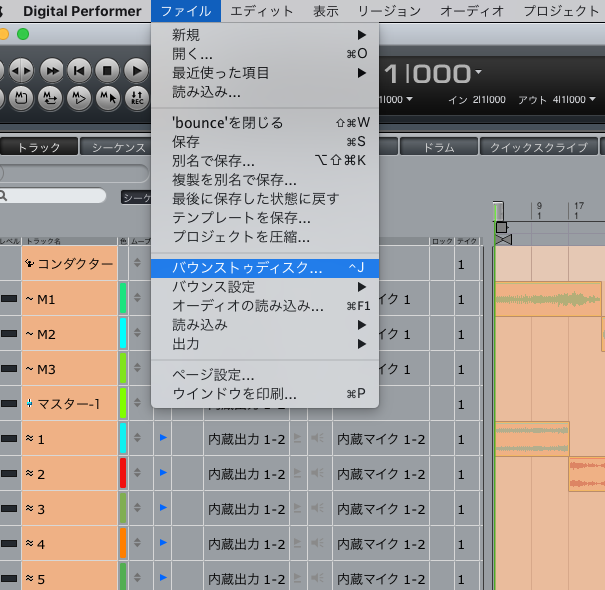Click the stop transport button
This screenshot has height=590, width=605.
(x=107, y=71)
